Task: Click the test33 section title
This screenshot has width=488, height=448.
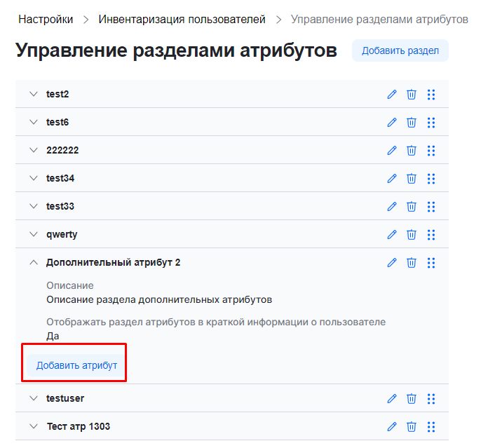Action: [60, 206]
